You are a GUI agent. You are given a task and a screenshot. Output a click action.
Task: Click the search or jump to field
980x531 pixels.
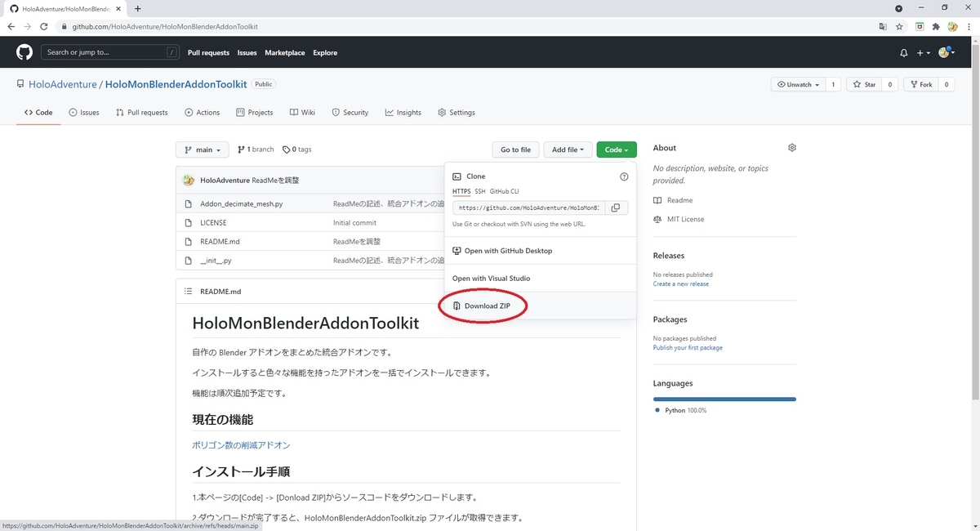pos(110,52)
